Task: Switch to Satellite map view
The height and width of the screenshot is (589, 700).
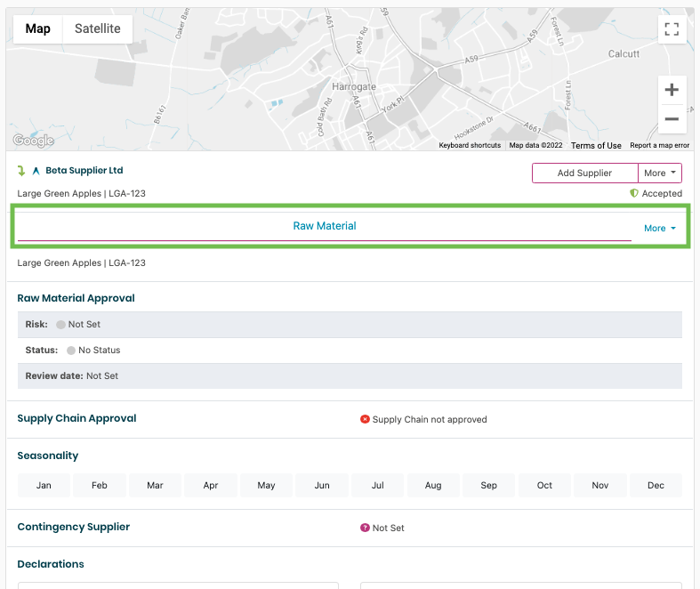Action: click(x=97, y=28)
